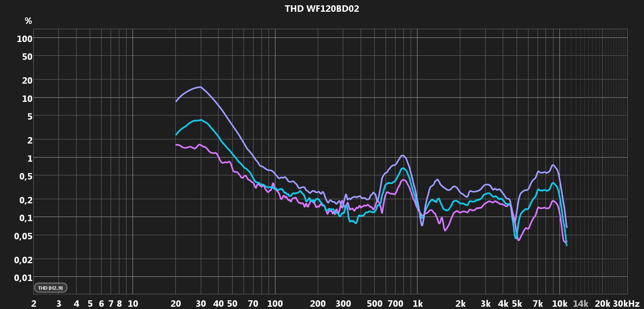Select the 4k frequency axis label
The image size is (644, 309).
tap(503, 304)
